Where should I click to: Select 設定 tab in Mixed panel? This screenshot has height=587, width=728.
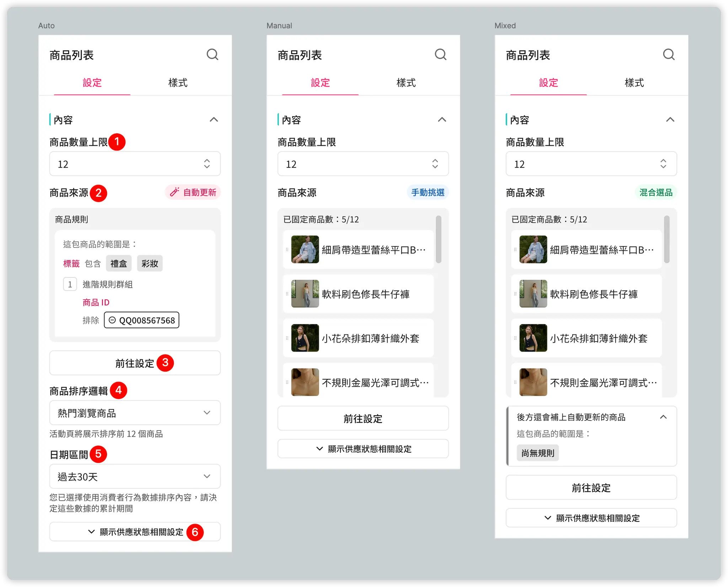[548, 83]
